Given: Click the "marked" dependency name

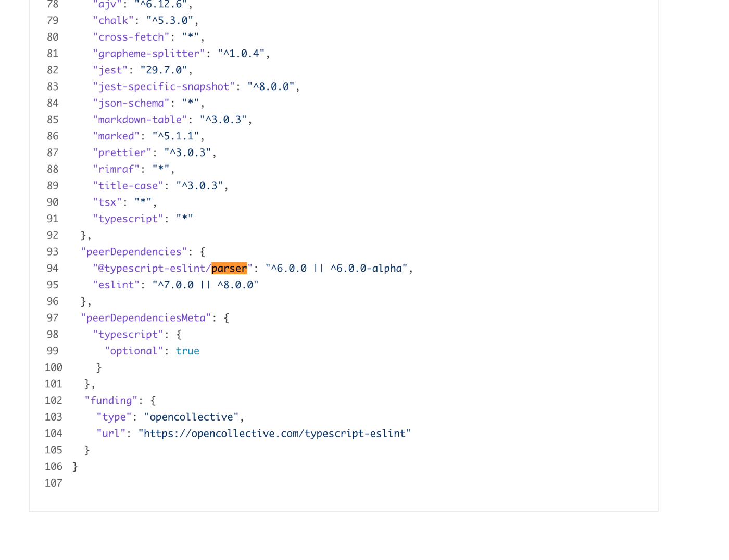Looking at the screenshot, I should coord(116,136).
